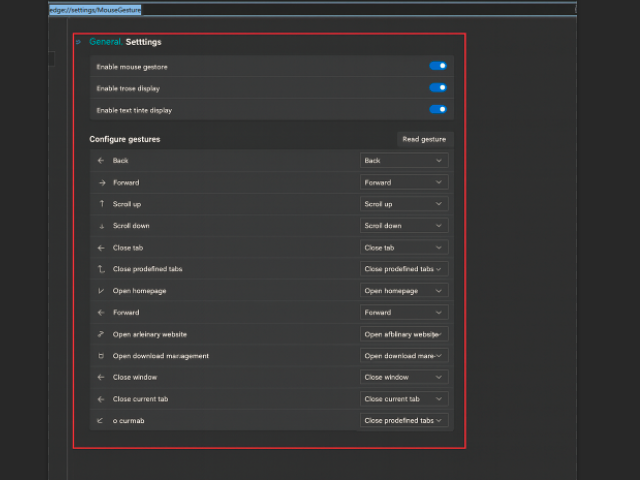The width and height of the screenshot is (640, 480).
Task: Expand the Close window action dropdown
Action: pos(403,378)
